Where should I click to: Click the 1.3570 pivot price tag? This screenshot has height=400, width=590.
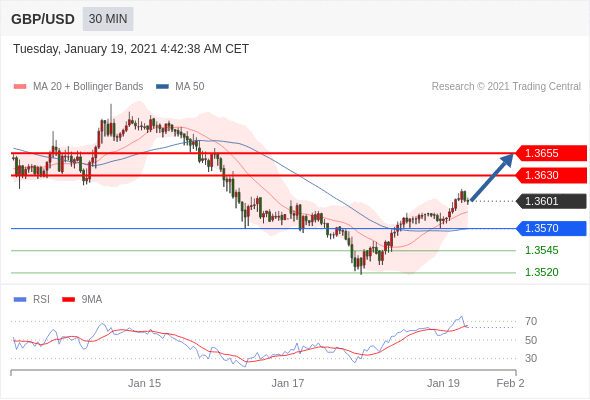pyautogui.click(x=551, y=228)
